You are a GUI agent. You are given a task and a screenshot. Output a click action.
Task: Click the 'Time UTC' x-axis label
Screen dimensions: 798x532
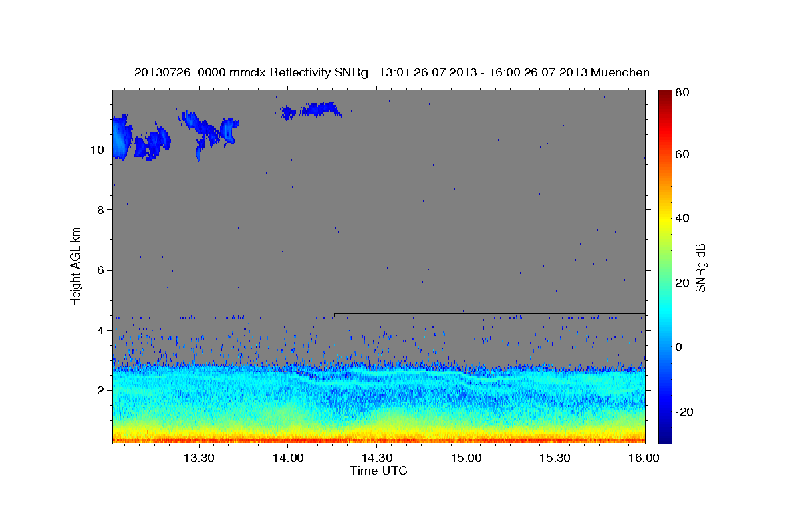click(x=378, y=471)
